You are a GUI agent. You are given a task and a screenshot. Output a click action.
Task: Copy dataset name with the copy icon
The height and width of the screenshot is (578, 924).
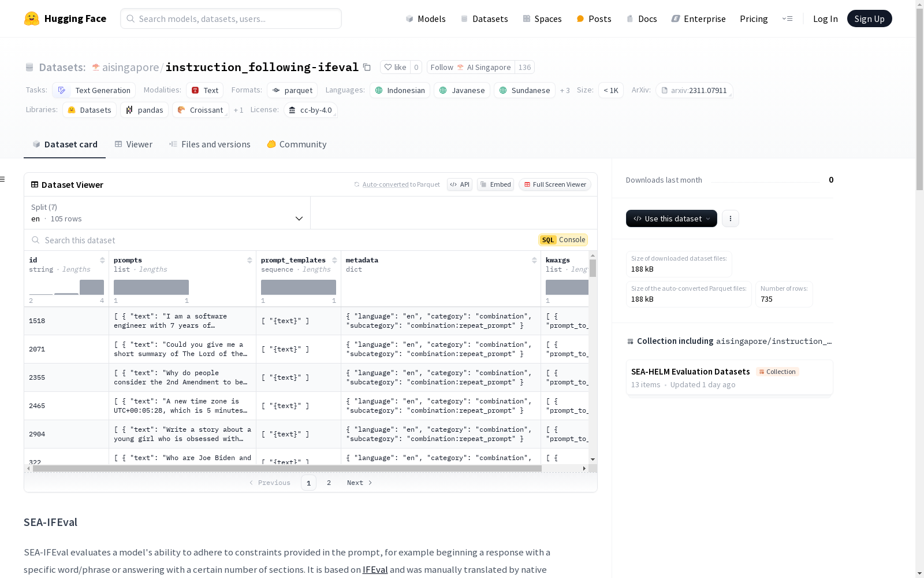(367, 67)
